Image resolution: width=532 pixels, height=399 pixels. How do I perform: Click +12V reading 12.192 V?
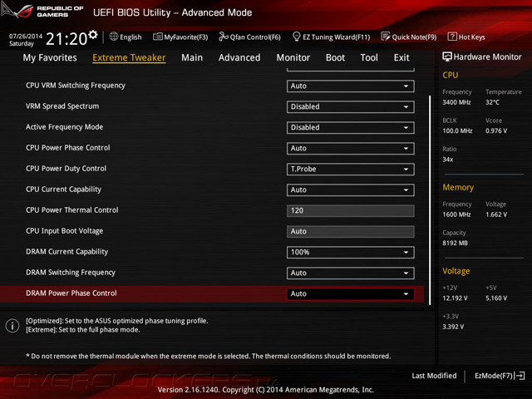point(455,298)
